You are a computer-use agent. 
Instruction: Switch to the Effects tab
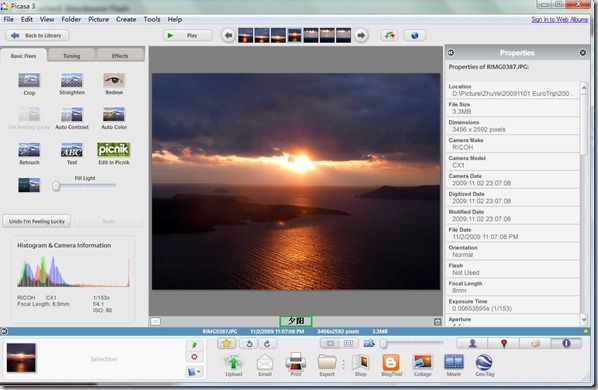click(120, 56)
